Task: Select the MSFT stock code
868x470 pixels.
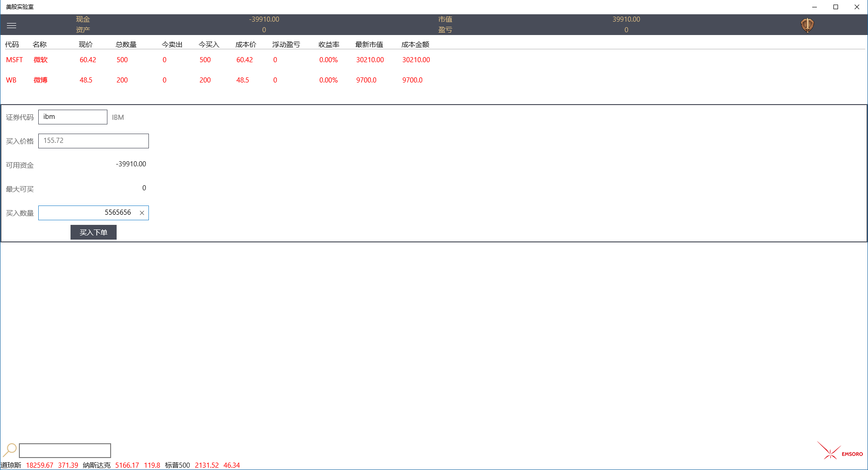Action: point(14,60)
